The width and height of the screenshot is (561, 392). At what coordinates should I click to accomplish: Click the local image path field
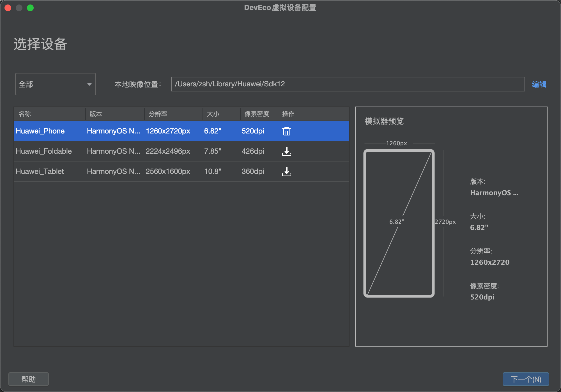point(348,84)
